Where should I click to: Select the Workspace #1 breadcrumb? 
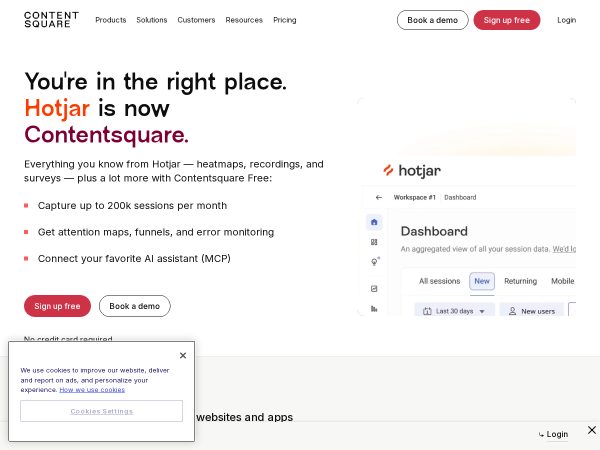414,197
